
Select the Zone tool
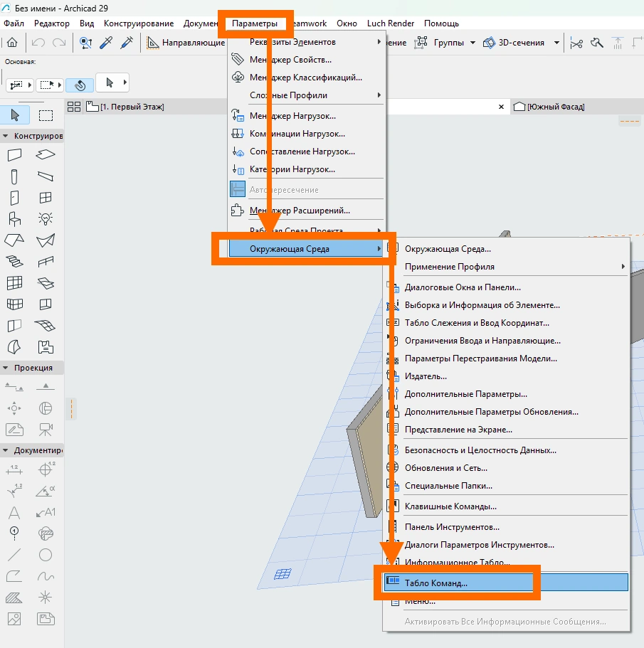point(46,347)
